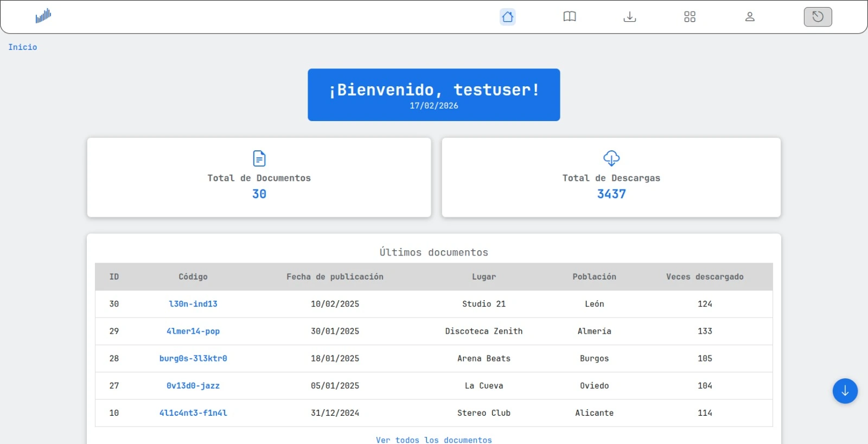
Task: Click the Oviedo town cell
Action: [x=595, y=385]
